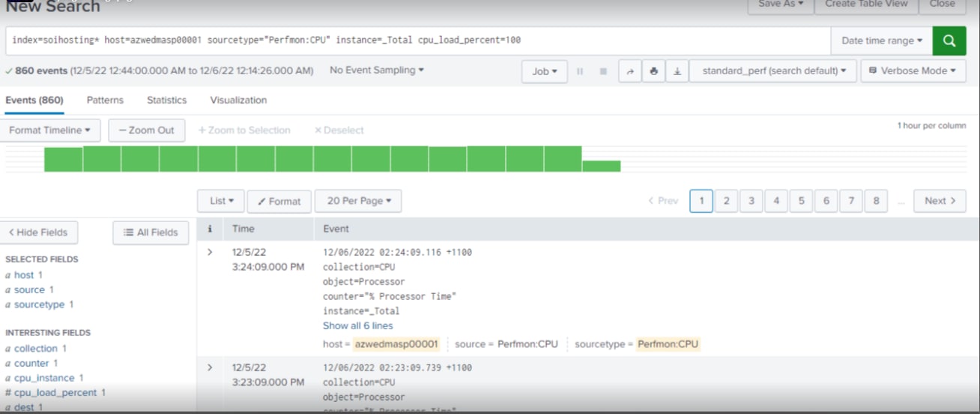Image resolution: width=980 pixels, height=414 pixels.
Task: Open All Fields dialog
Action: tap(151, 232)
